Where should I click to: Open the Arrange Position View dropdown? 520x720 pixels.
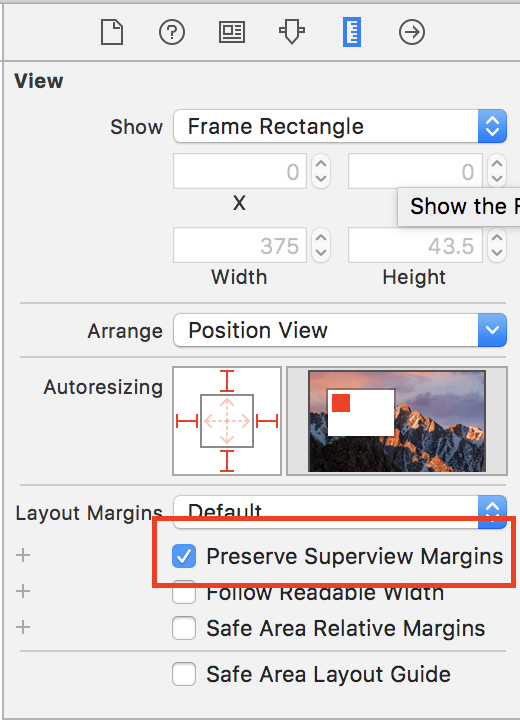click(340, 330)
